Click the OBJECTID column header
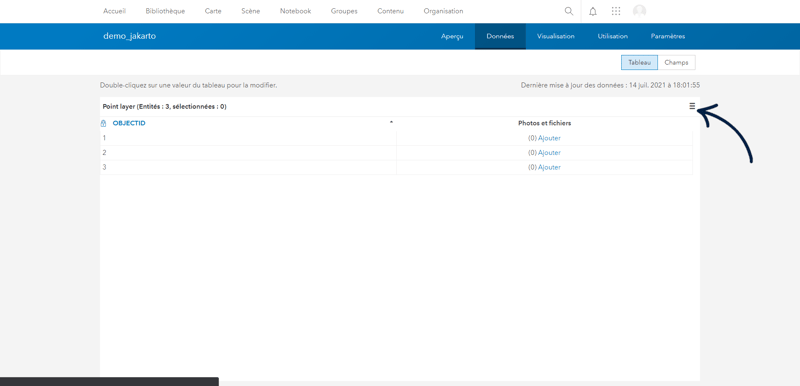The image size is (800, 386). coord(129,123)
